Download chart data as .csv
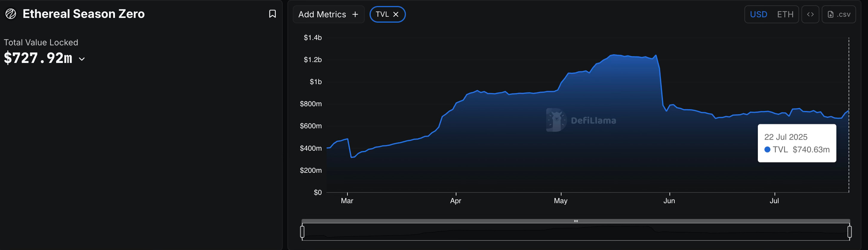This screenshot has height=250, width=868. pyautogui.click(x=839, y=14)
